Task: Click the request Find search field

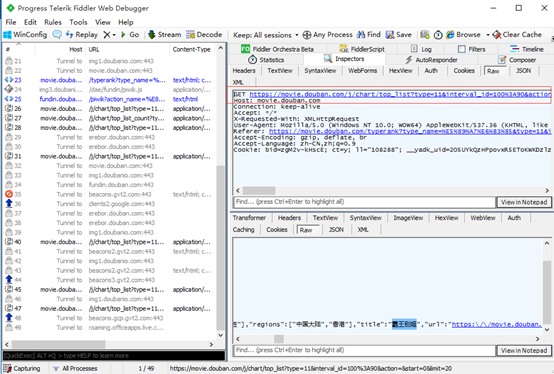Action: coord(364,202)
